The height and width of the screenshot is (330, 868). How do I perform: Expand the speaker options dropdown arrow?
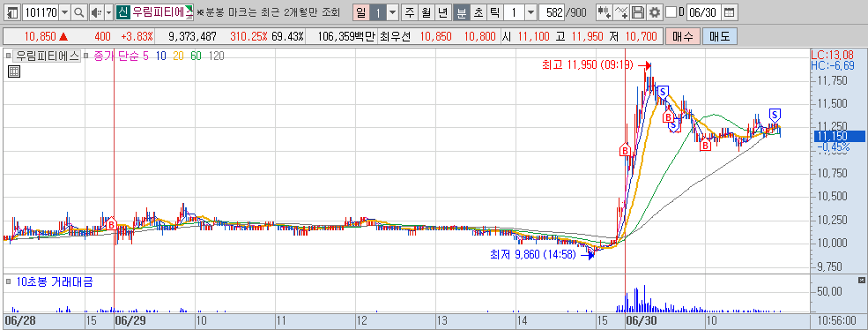pyautogui.click(x=108, y=11)
